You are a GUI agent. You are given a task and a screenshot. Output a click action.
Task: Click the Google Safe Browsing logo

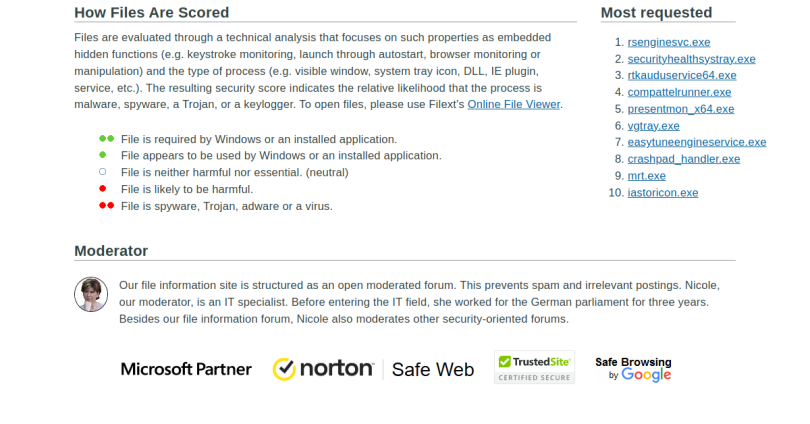[x=633, y=369]
